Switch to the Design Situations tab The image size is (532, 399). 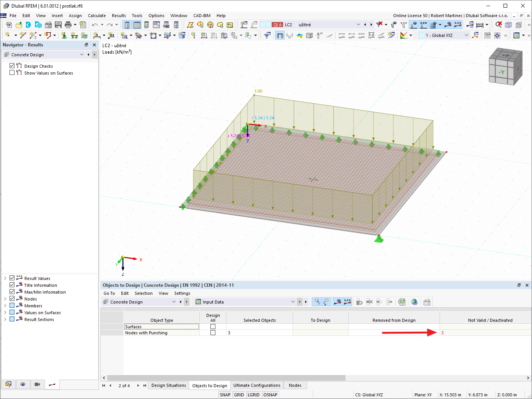(x=169, y=385)
